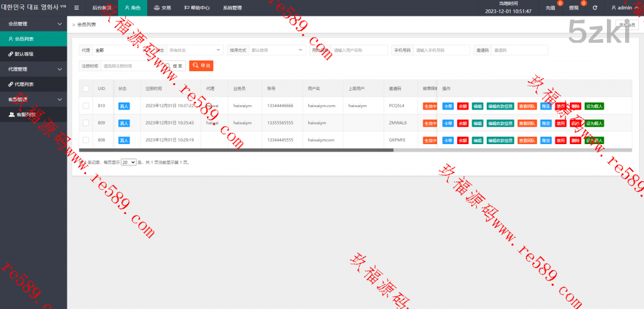Open 提现 withdrawal notifications with badge

pos(574,8)
